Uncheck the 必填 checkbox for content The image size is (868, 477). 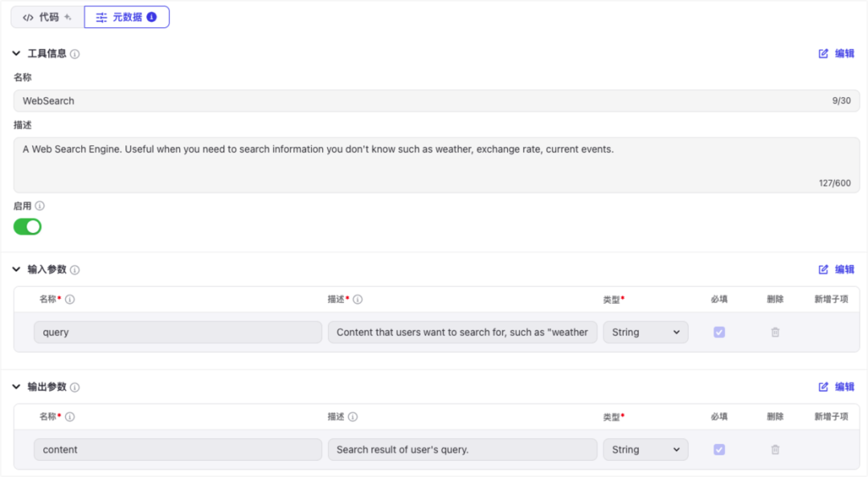(719, 450)
